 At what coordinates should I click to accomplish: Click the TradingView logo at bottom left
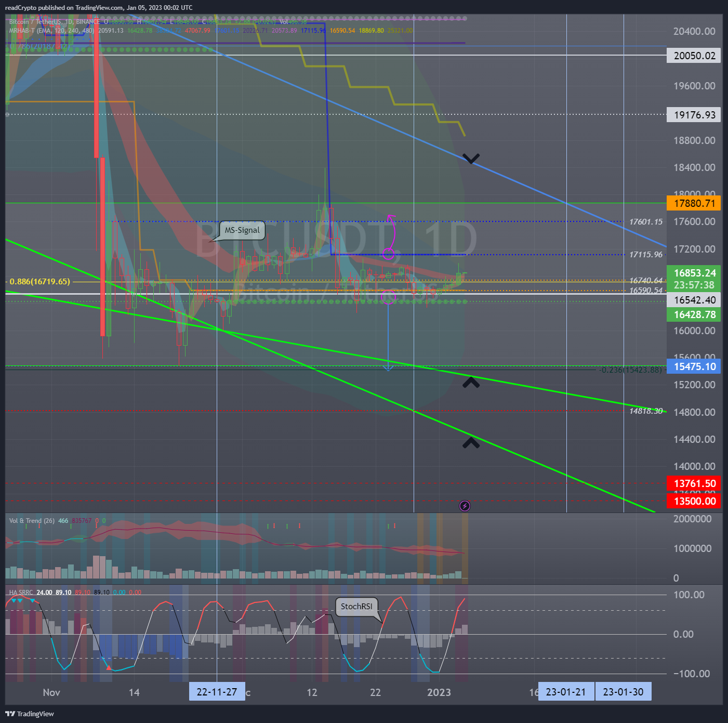[x=30, y=714]
